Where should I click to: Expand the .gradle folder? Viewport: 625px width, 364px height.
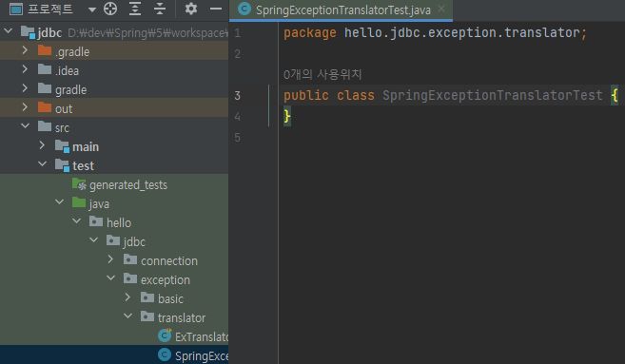tap(25, 50)
